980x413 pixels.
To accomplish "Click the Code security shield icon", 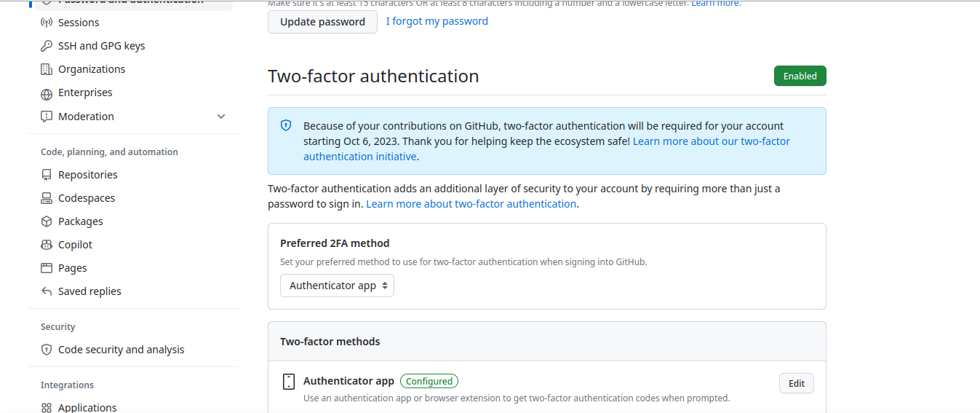I will (47, 350).
